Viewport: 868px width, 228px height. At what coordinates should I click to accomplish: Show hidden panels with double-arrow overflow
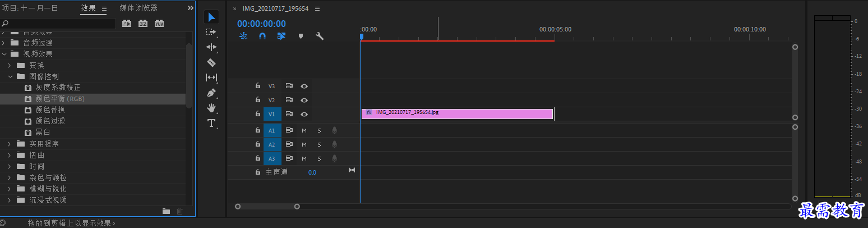191,8
